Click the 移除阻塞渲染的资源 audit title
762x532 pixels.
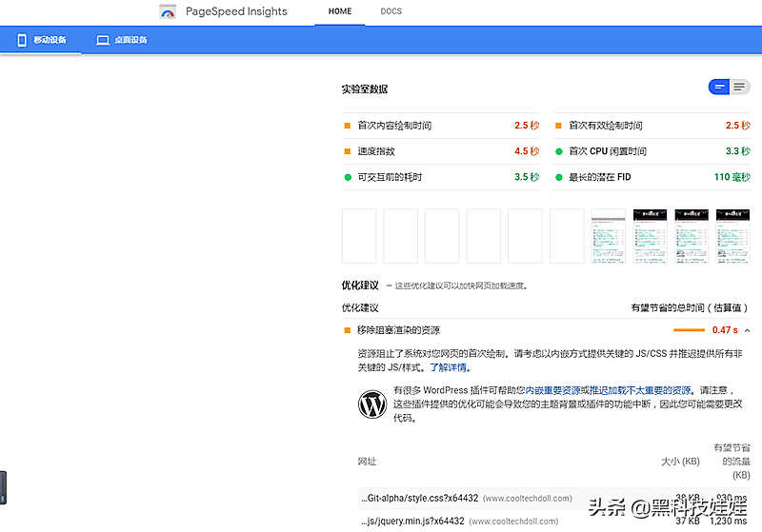398,330
